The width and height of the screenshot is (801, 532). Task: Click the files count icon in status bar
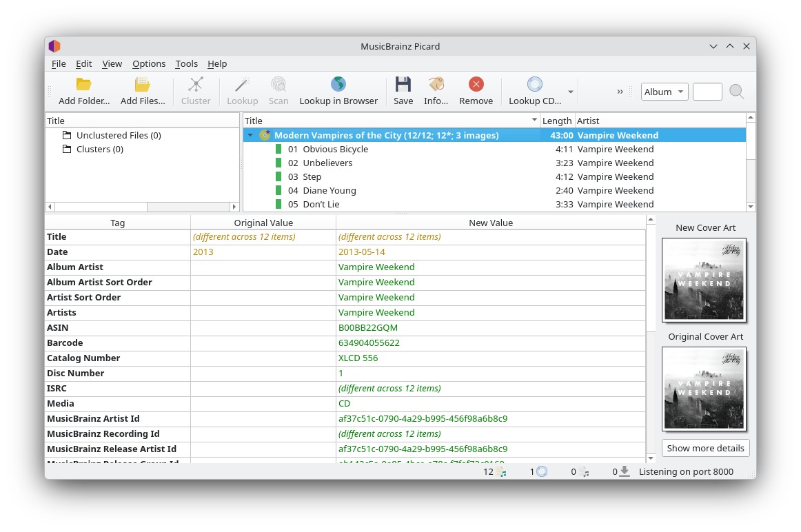coord(502,472)
